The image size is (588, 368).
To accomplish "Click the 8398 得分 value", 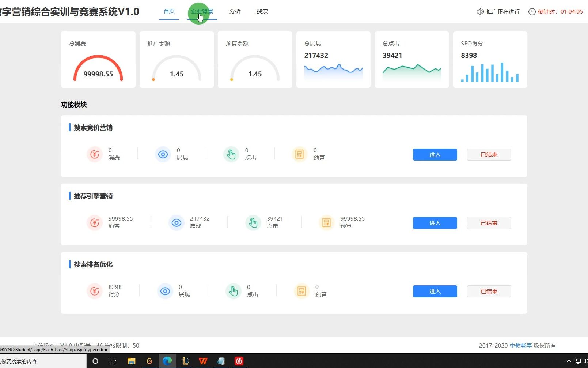I will point(115,287).
